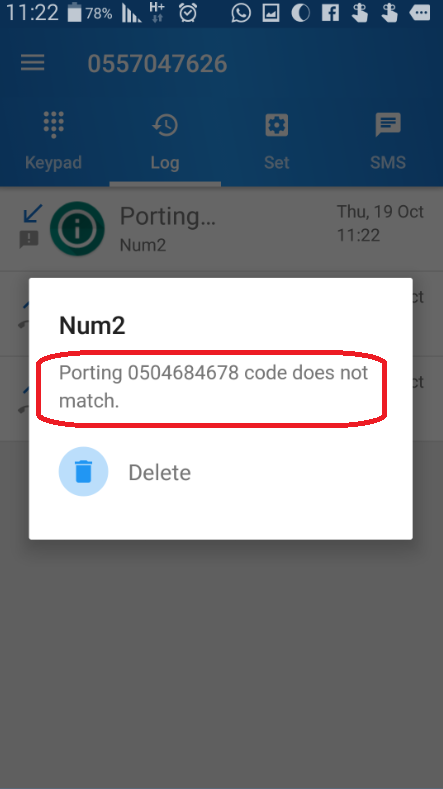The width and height of the screenshot is (443, 789).
Task: Tap the WhatsApp status bar icon
Action: click(241, 13)
